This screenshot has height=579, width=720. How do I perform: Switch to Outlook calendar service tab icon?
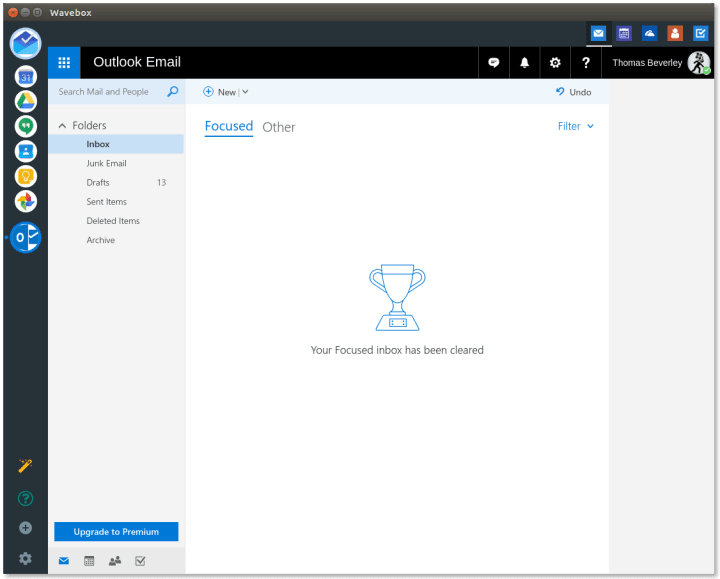click(x=624, y=33)
